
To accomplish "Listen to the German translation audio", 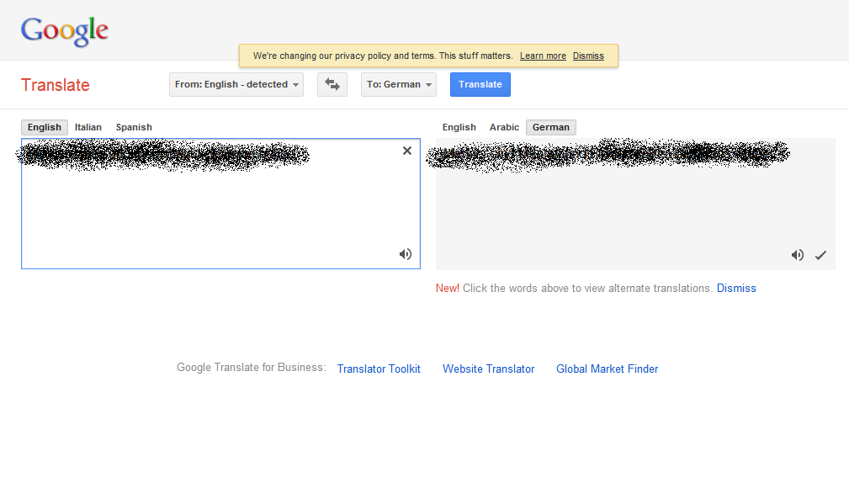I will click(797, 255).
